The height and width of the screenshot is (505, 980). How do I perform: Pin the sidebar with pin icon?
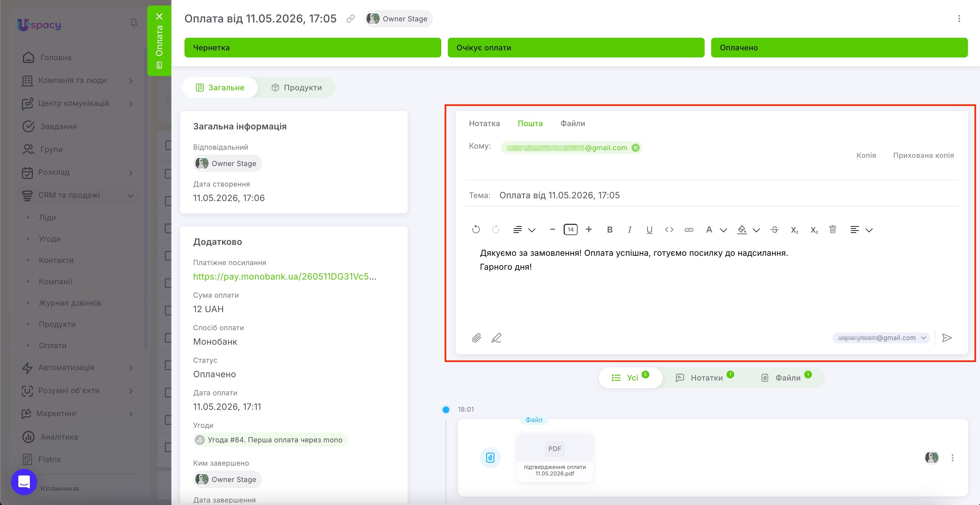pyautogui.click(x=134, y=24)
